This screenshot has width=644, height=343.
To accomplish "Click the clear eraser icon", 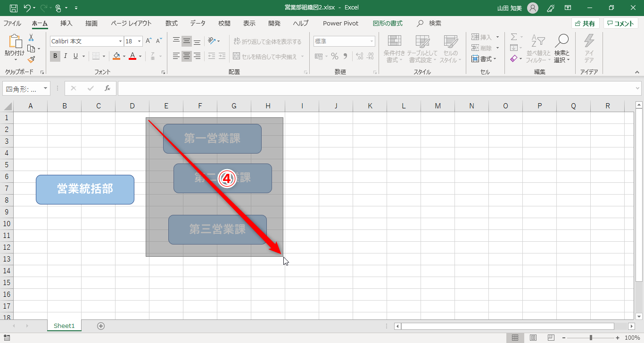I will pyautogui.click(x=514, y=59).
